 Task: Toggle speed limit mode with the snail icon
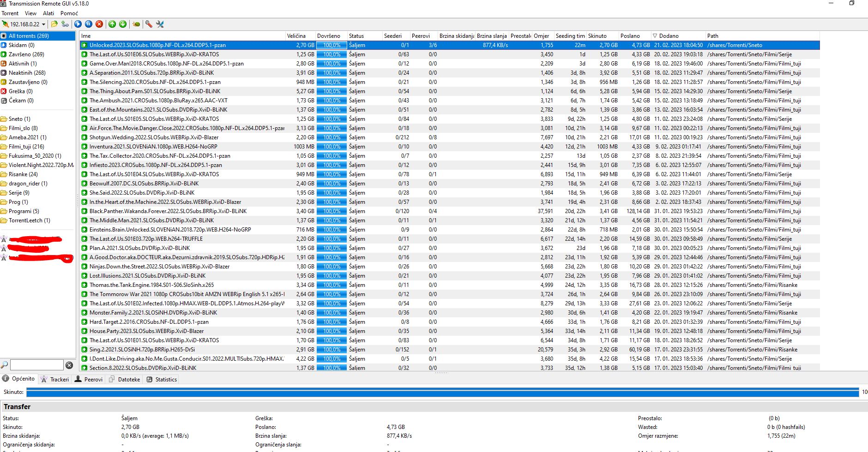[136, 24]
